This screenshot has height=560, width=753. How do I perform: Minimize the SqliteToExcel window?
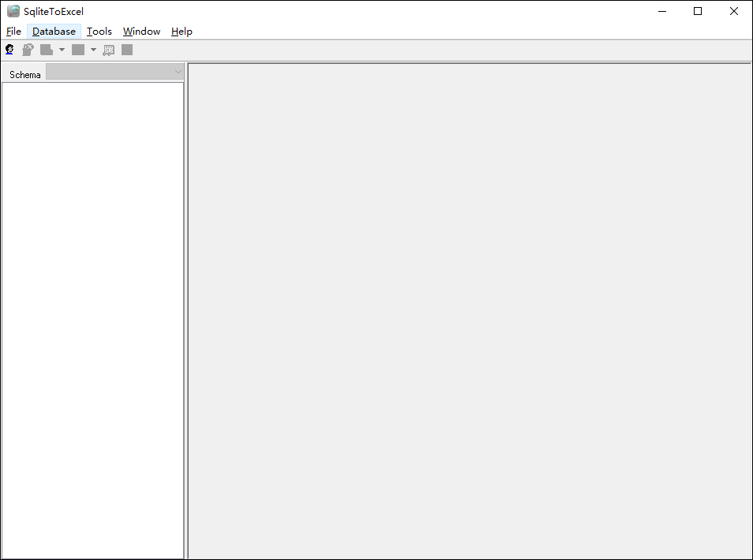661,11
